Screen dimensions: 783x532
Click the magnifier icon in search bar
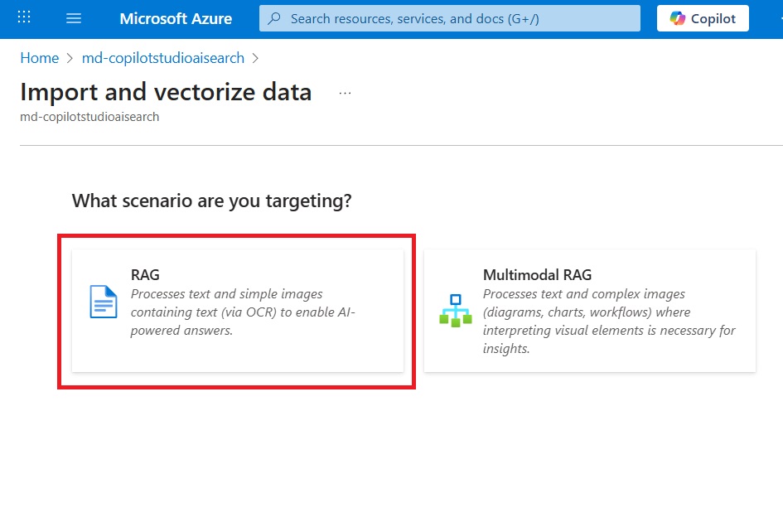click(x=273, y=18)
